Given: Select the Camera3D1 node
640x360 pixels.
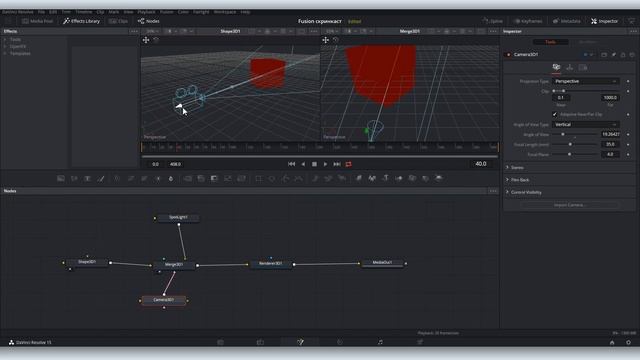Looking at the screenshot, I should coord(164,300).
